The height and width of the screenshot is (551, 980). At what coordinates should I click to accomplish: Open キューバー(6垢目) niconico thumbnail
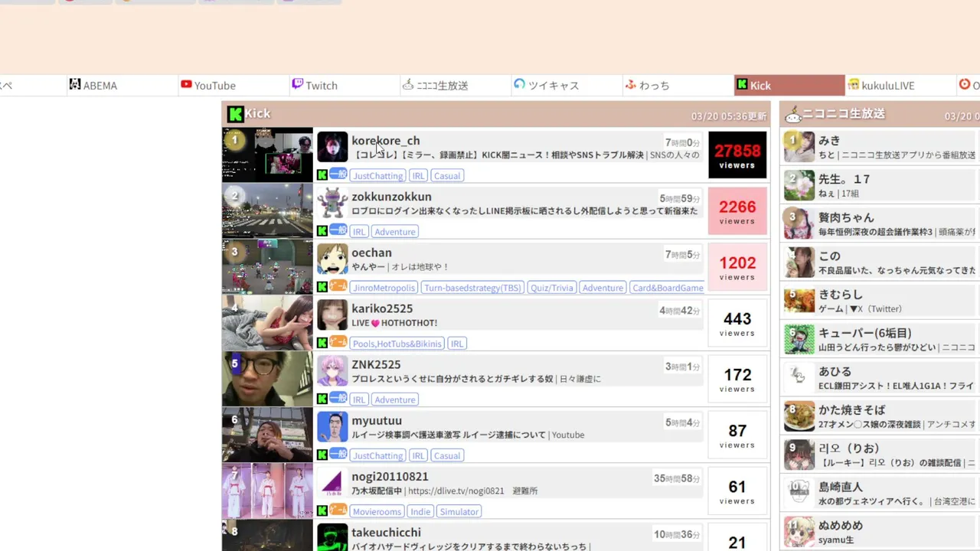click(x=799, y=339)
